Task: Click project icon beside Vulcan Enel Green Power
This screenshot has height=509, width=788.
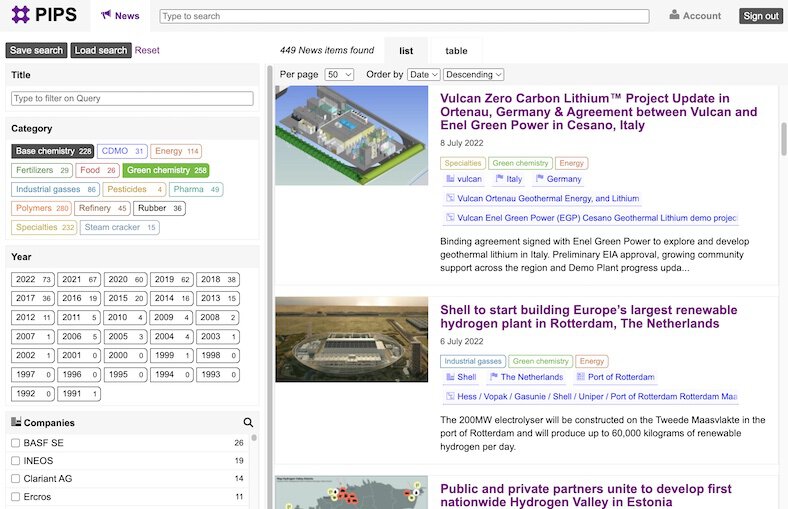Action: pyautogui.click(x=450, y=218)
